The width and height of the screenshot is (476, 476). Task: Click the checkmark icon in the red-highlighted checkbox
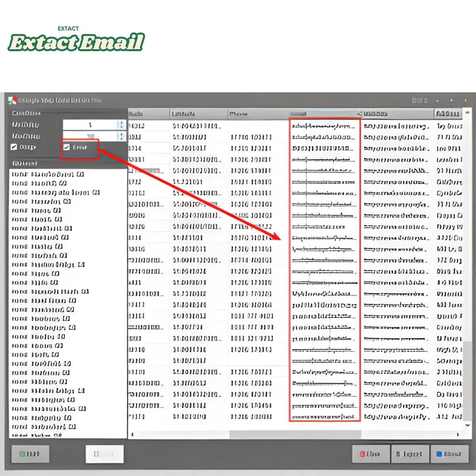(67, 147)
